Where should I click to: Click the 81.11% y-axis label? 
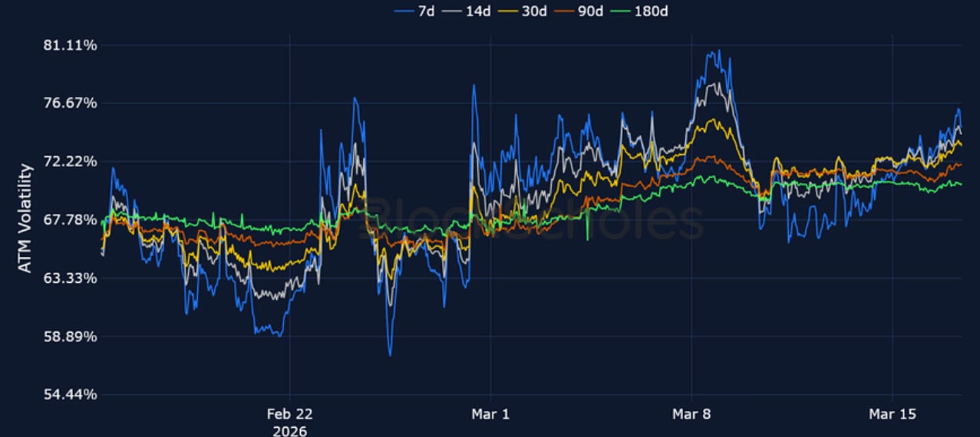[71, 45]
